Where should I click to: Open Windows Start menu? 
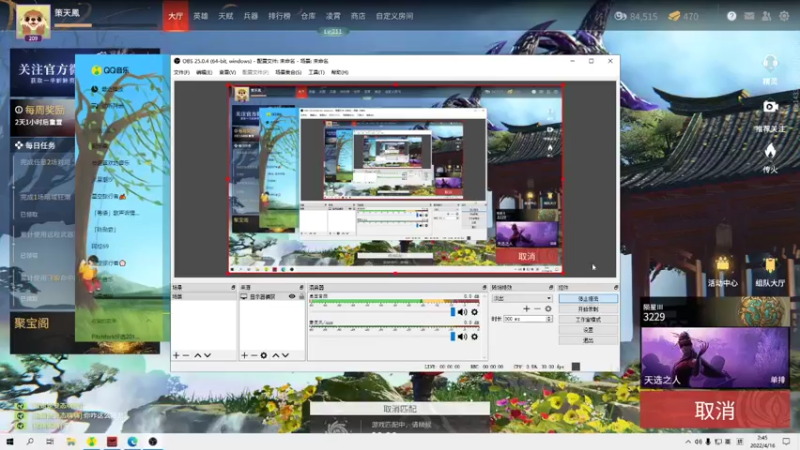[10, 441]
